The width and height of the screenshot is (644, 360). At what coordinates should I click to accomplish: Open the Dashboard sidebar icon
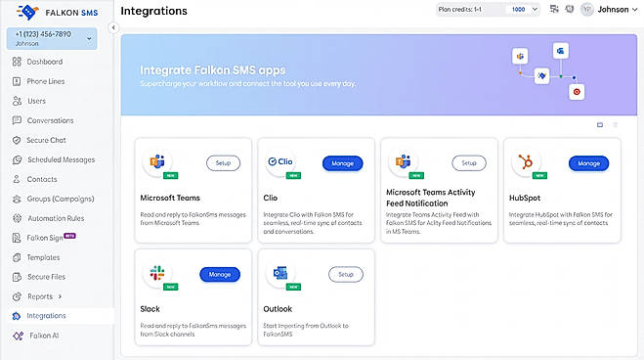pos(17,62)
